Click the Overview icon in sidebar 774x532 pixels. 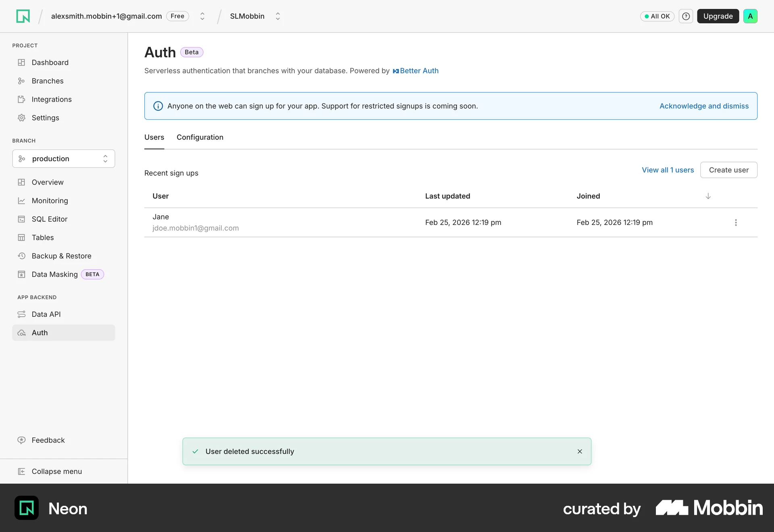[21, 182]
